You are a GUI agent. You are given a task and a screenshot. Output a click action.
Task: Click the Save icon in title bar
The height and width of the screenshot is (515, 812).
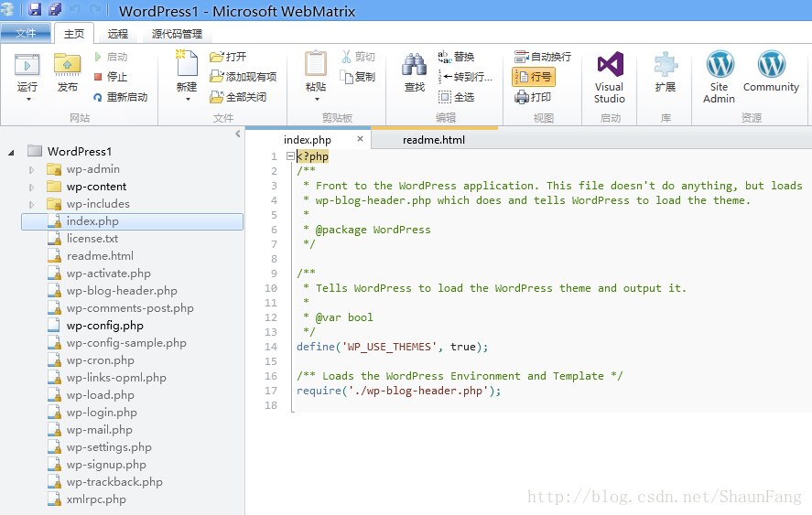35,9
